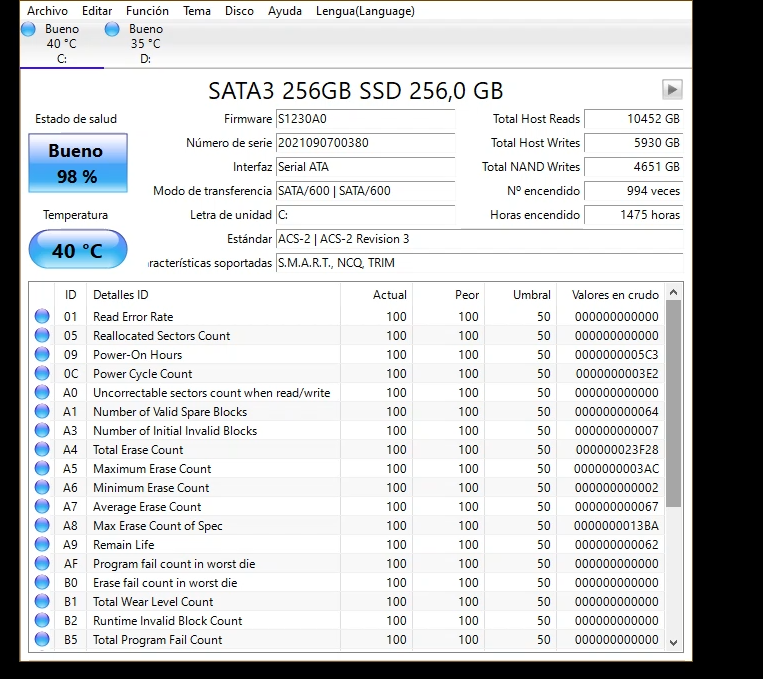Viewport: 763px width, 679px height.
Task: Click status icon for Minimum Erase Count
Action: pyautogui.click(x=42, y=487)
